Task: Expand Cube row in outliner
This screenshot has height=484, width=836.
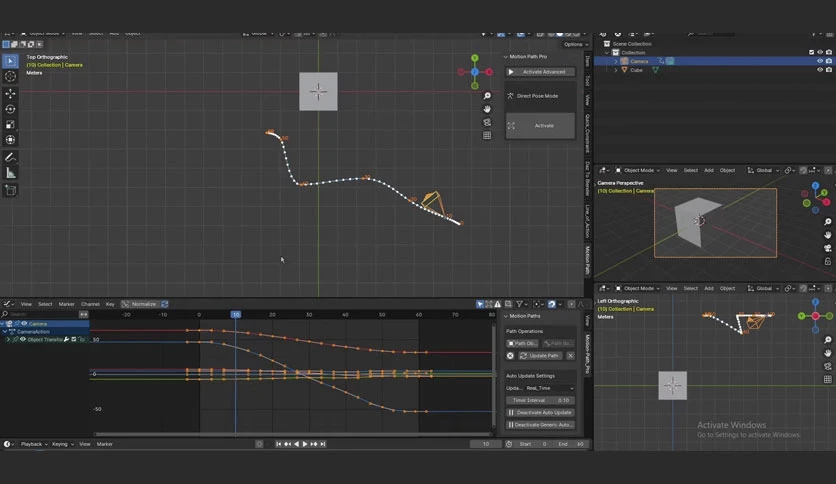Action: click(x=616, y=70)
